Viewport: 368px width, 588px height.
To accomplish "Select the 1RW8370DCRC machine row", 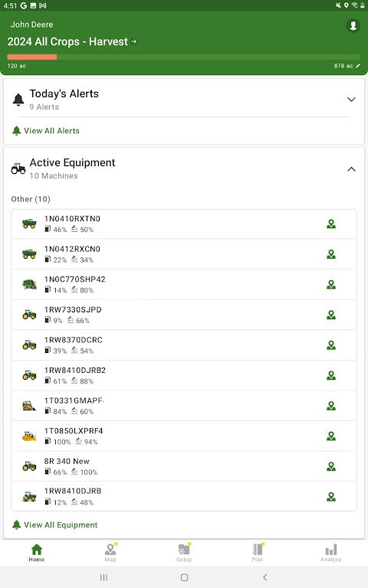I will (x=184, y=345).
